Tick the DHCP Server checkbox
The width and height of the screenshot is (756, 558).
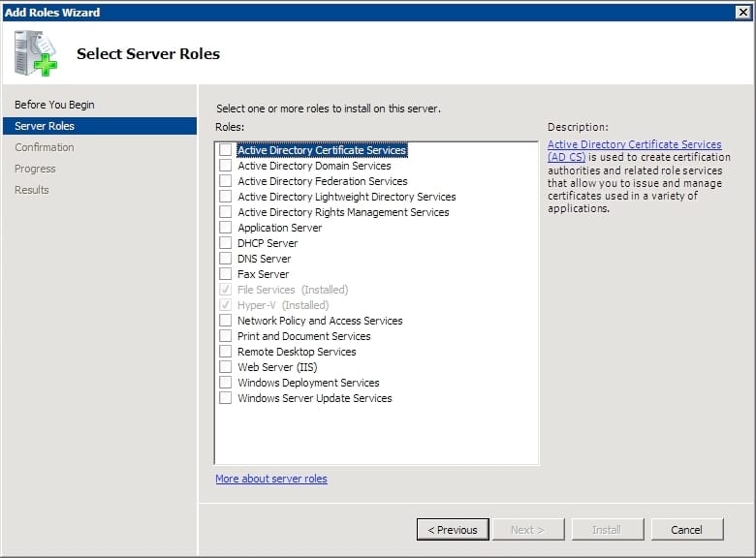click(x=225, y=242)
